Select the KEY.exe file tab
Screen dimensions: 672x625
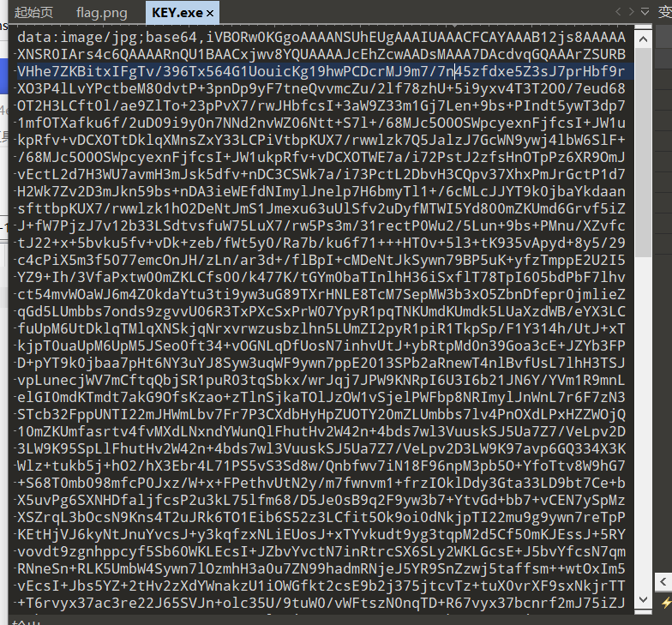coord(177,13)
